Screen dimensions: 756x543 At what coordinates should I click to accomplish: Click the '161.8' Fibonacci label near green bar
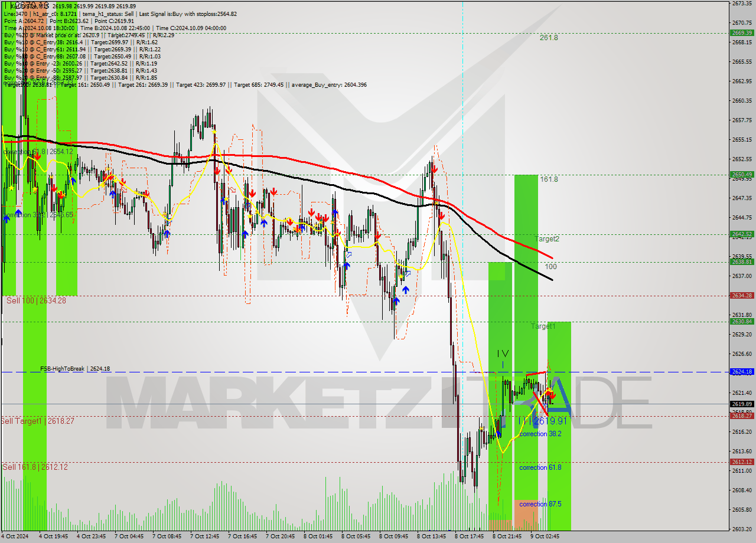click(x=549, y=179)
